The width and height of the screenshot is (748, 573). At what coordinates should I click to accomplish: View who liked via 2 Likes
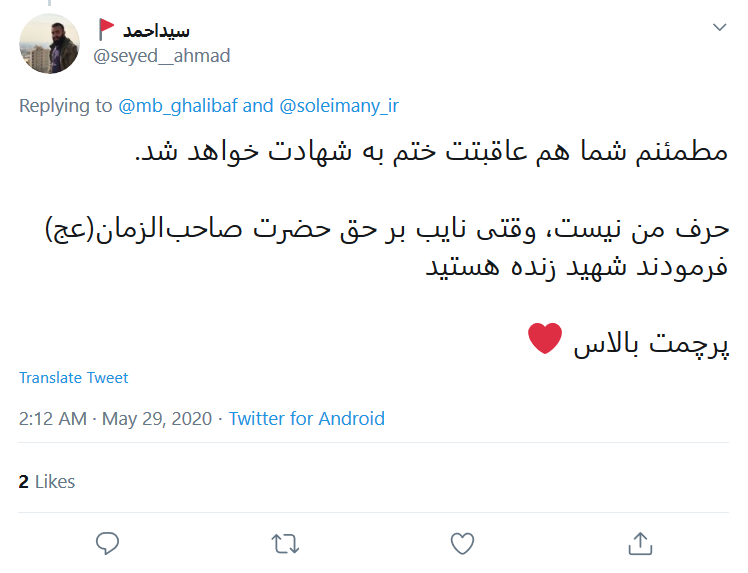point(47,482)
